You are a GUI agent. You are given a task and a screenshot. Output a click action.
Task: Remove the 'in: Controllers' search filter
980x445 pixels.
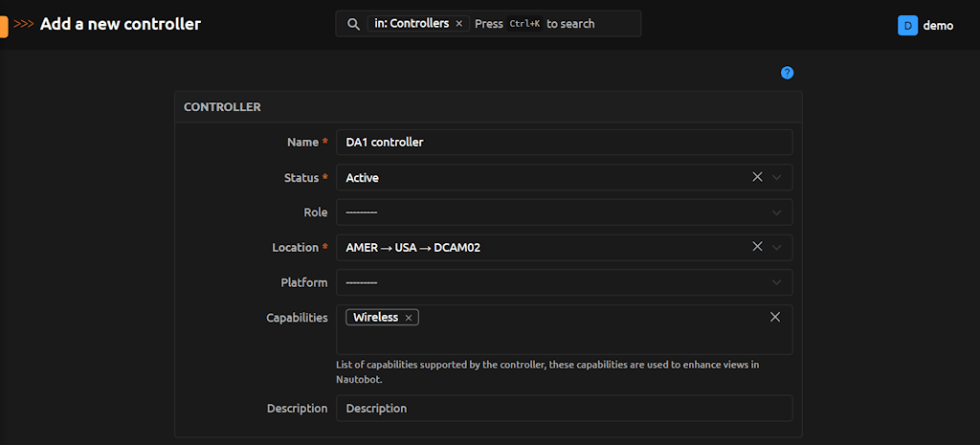pyautogui.click(x=458, y=24)
